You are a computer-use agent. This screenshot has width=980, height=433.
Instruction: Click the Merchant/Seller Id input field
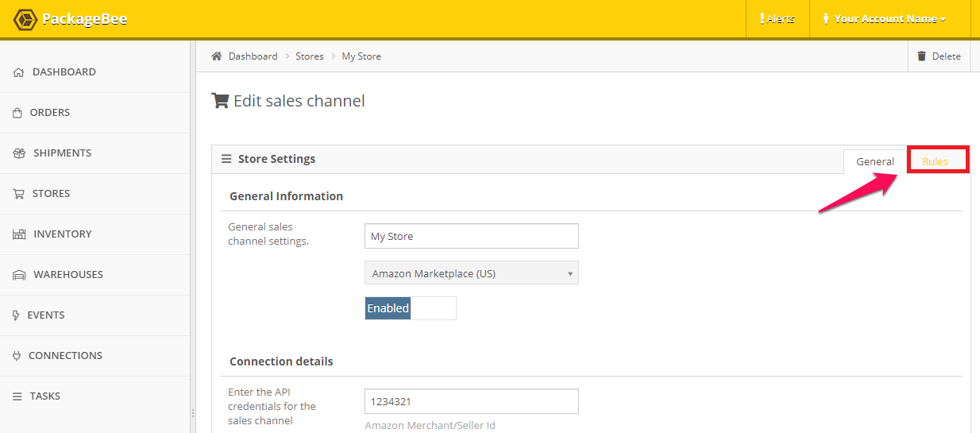472,401
